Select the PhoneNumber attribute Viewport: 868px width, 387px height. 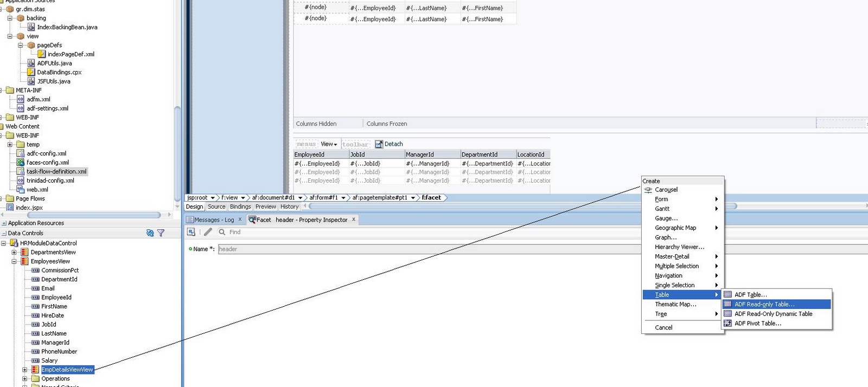(59, 351)
